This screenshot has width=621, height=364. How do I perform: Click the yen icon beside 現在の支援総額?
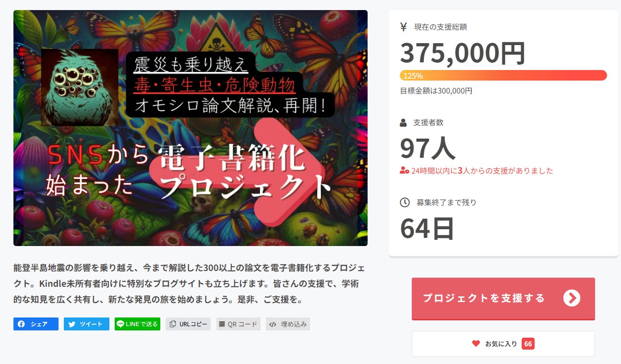click(404, 27)
